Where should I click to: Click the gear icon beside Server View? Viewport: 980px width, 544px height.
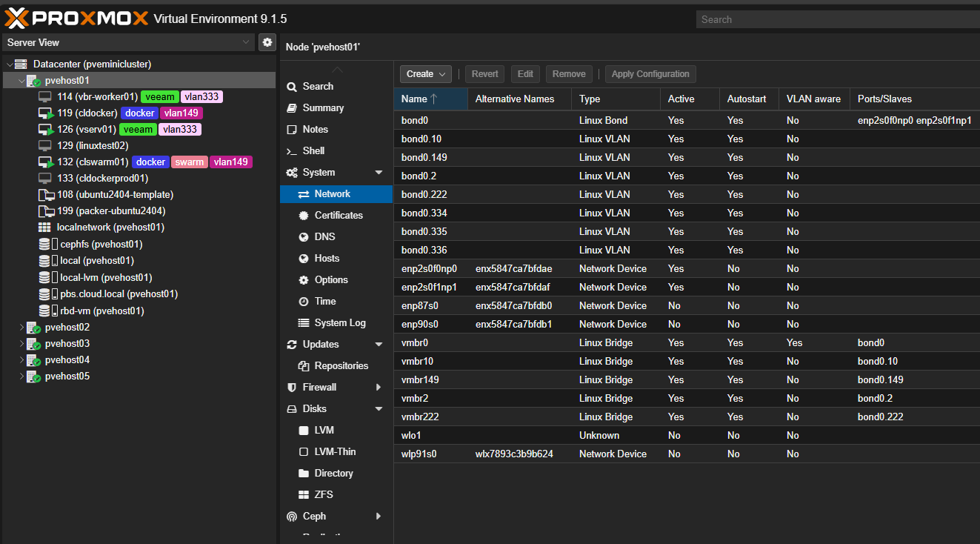click(x=267, y=43)
